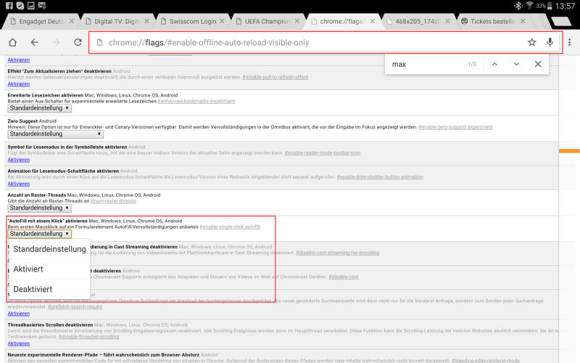
Task: Close the chrome://flags tab
Action: click(x=372, y=21)
